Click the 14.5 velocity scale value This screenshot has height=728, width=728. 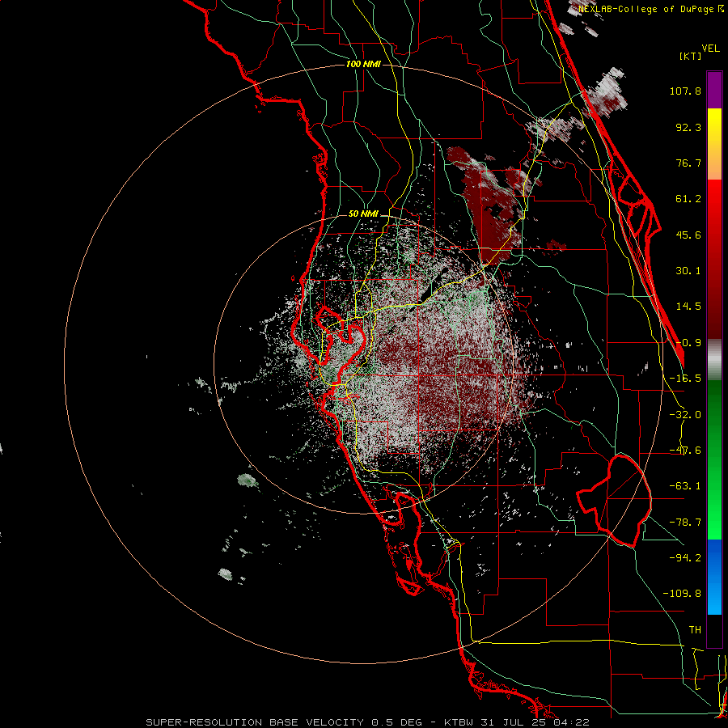(x=688, y=307)
